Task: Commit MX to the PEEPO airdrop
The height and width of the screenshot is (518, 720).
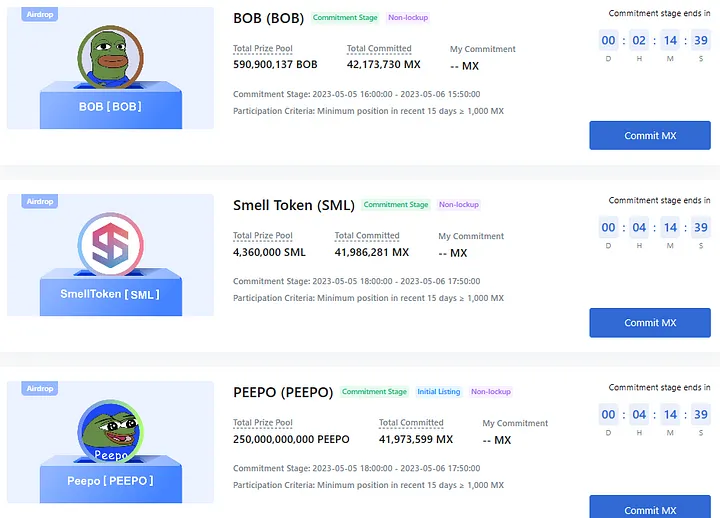Action: click(x=650, y=507)
